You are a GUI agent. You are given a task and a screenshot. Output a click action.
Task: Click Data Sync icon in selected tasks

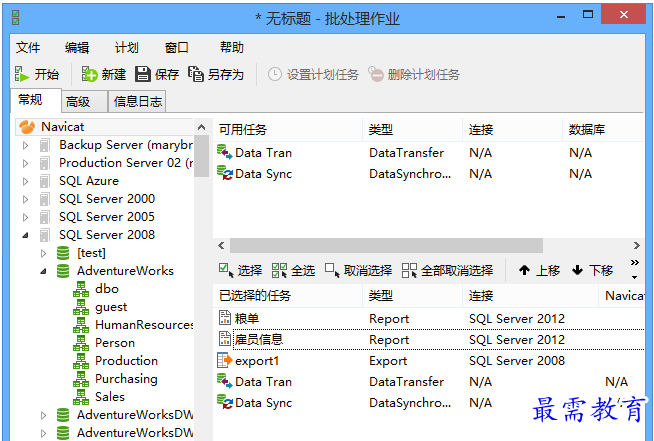click(224, 402)
